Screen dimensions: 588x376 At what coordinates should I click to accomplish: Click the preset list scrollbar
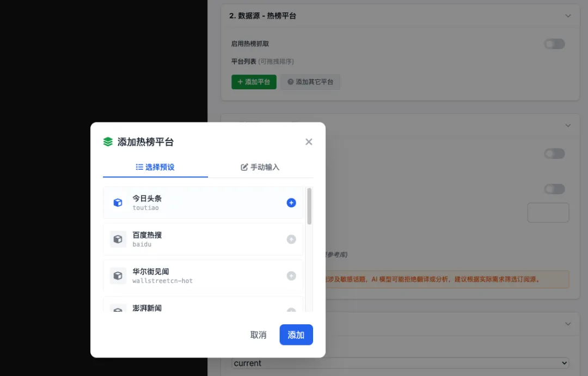pos(309,206)
